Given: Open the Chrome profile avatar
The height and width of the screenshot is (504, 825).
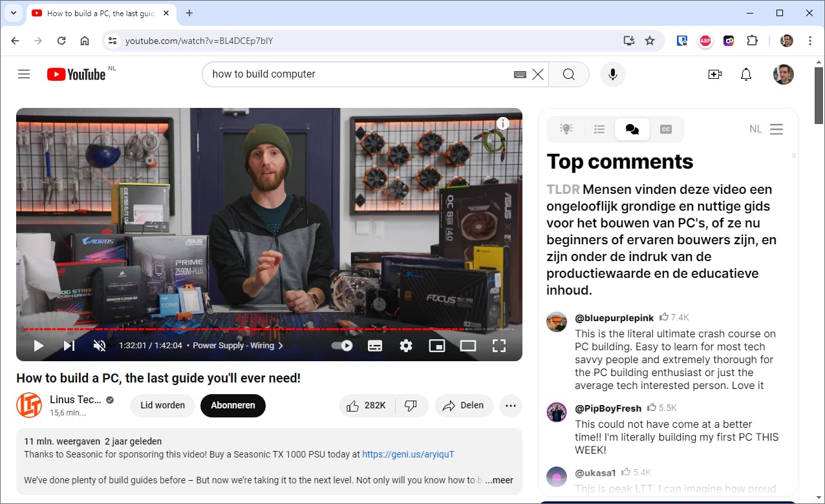Looking at the screenshot, I should click(x=787, y=41).
